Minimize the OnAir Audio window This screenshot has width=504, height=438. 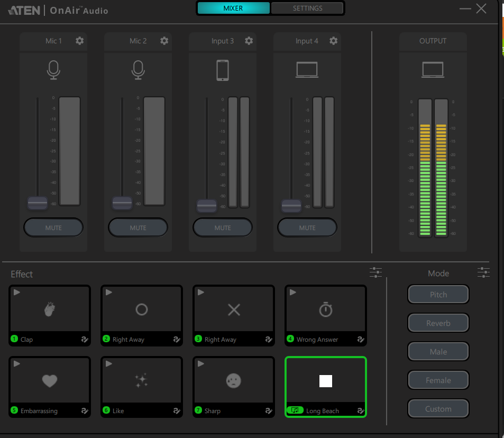coord(465,8)
